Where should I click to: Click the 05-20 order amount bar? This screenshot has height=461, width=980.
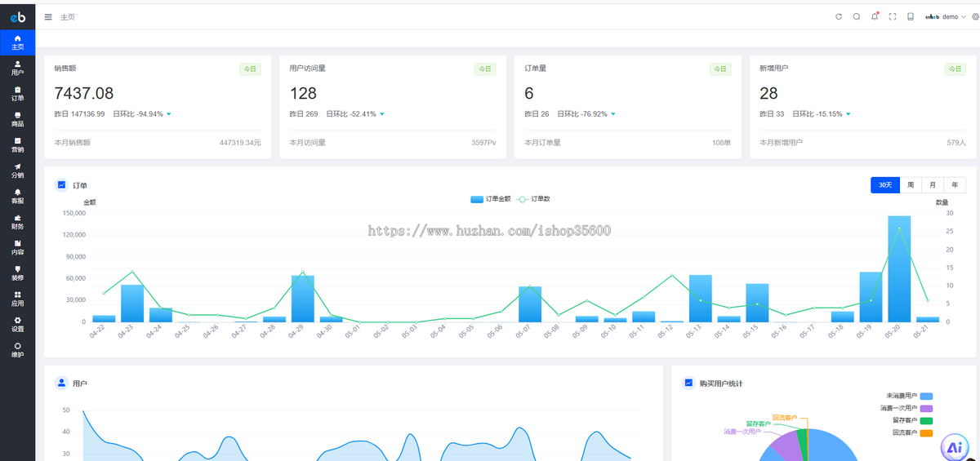pos(899,268)
